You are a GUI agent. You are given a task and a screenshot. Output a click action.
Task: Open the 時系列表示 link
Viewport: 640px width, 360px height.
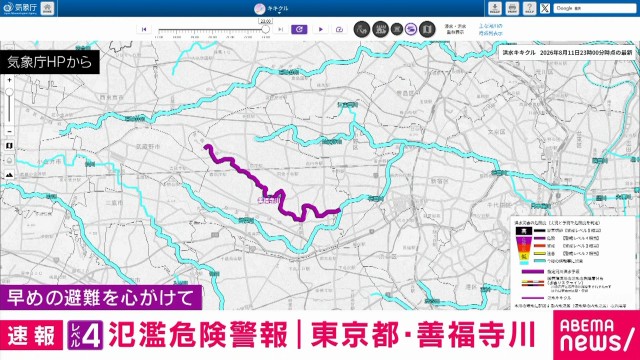(x=491, y=33)
